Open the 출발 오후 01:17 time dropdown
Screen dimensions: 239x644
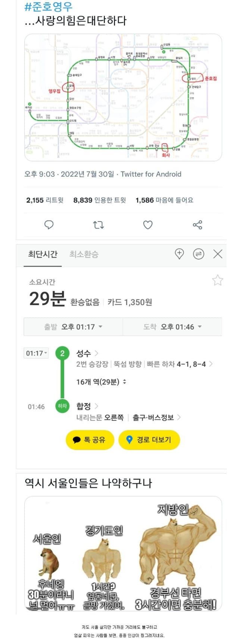(x=74, y=327)
